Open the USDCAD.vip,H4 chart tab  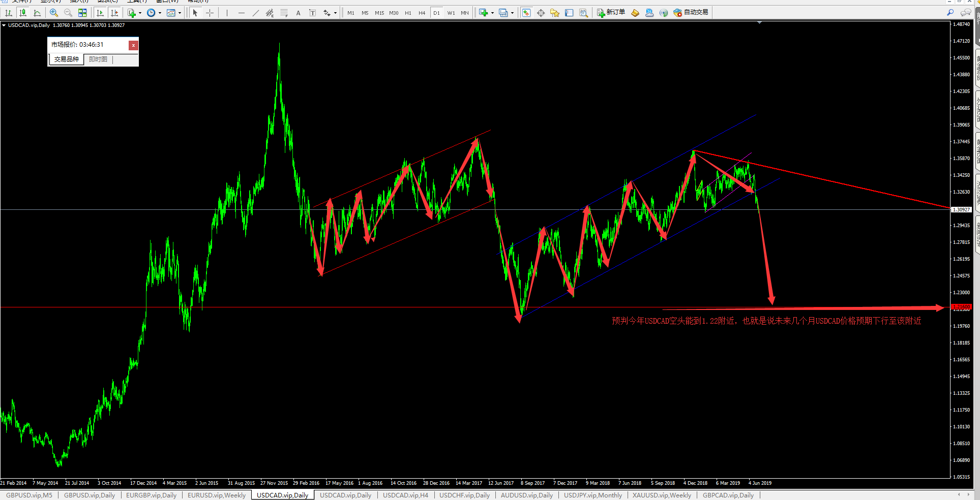405,495
